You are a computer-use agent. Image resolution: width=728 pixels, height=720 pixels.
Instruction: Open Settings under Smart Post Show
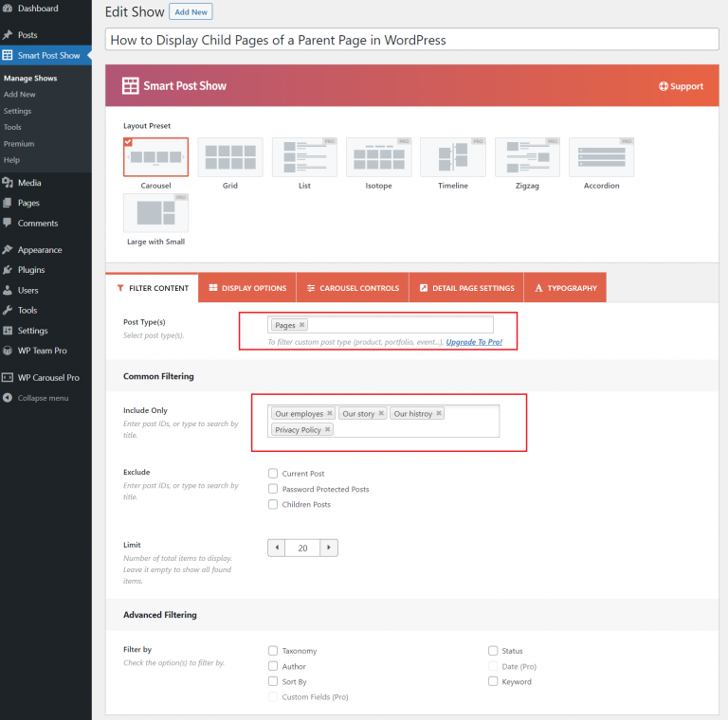(18, 111)
